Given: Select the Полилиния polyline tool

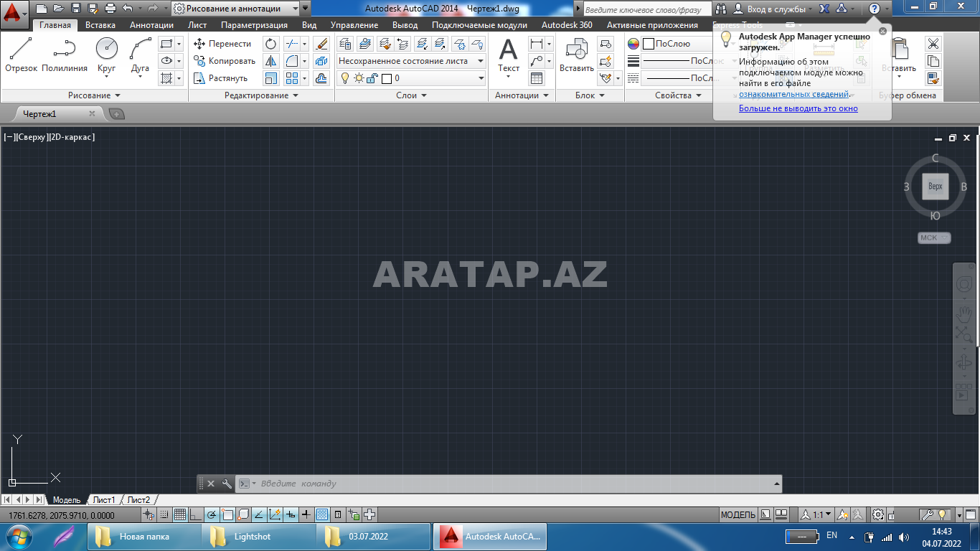Looking at the screenshot, I should pyautogui.click(x=65, y=55).
